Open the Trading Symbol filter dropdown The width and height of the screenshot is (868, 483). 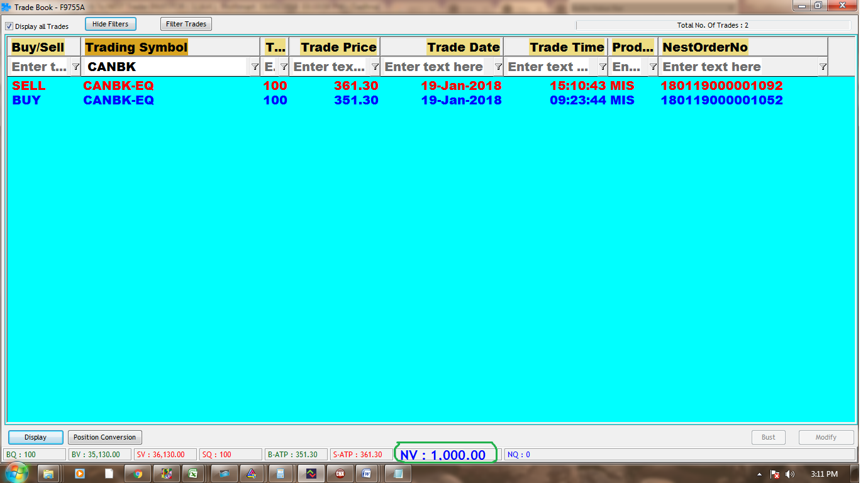point(255,67)
